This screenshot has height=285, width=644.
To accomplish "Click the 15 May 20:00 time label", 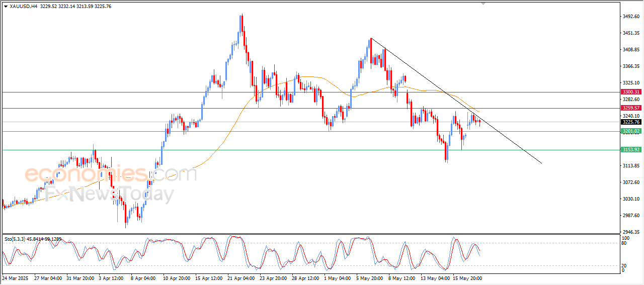I will pyautogui.click(x=467, y=277).
